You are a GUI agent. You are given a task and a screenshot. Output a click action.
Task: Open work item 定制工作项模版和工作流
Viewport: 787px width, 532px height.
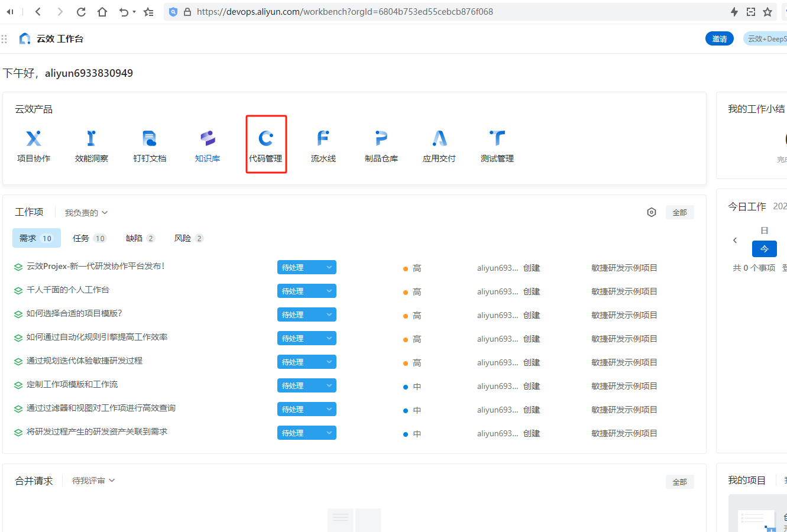[x=72, y=384]
